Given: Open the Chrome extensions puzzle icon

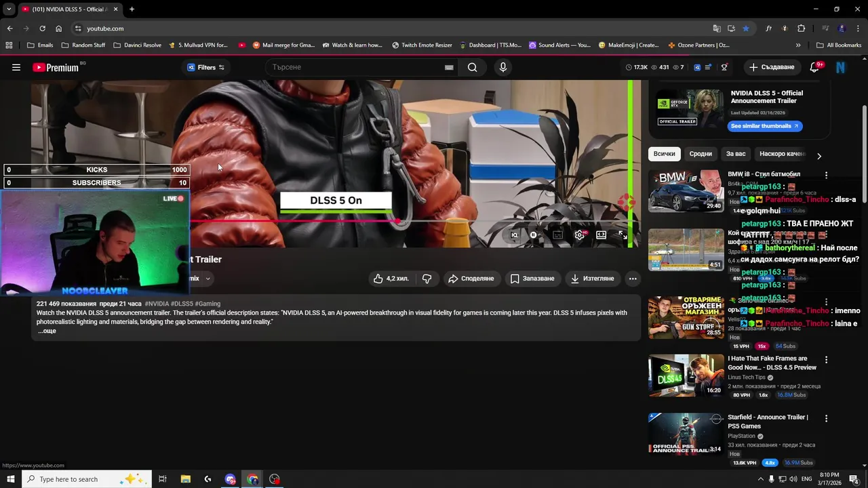Looking at the screenshot, I should (x=801, y=28).
